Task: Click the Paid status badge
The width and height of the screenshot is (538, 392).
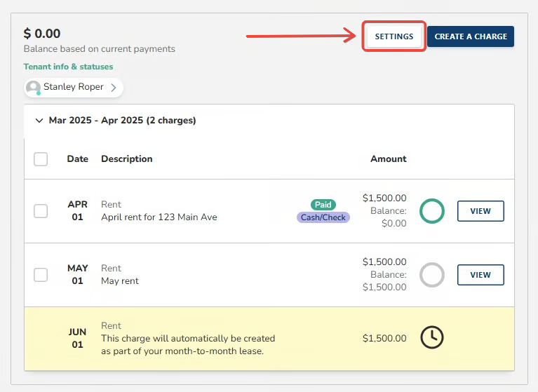Action: (323, 205)
